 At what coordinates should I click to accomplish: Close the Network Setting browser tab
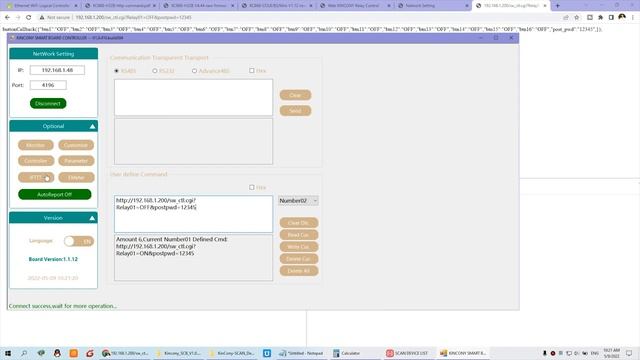coord(467,6)
